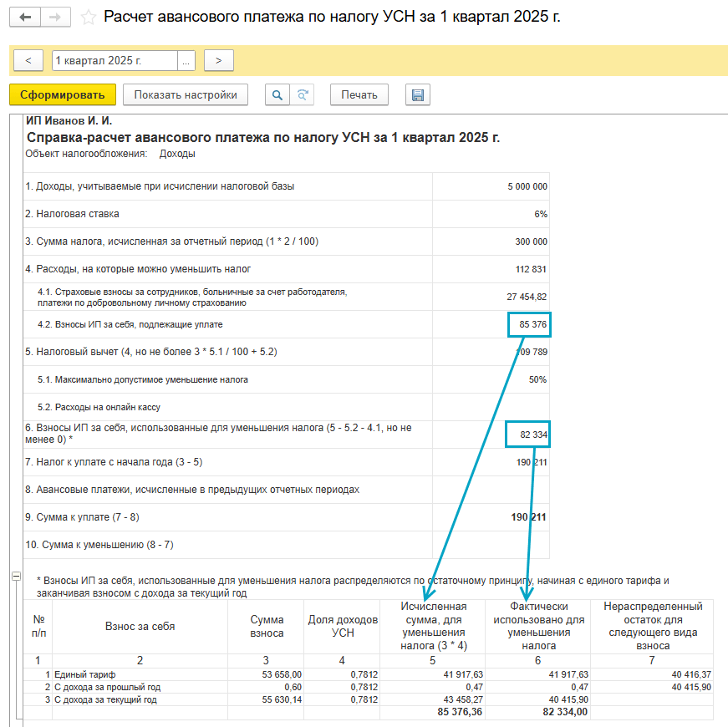Click 'Единый тариф' table row name
The height and width of the screenshot is (727, 728).
85,674
